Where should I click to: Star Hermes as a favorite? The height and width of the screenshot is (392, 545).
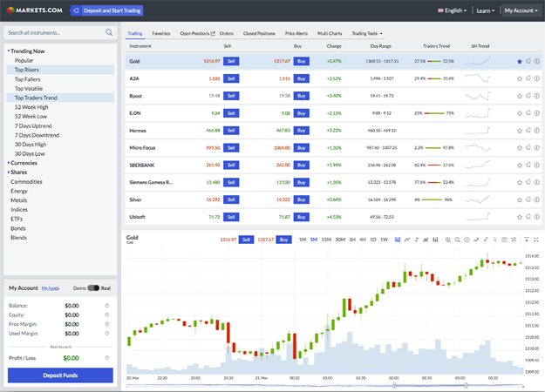(520, 131)
